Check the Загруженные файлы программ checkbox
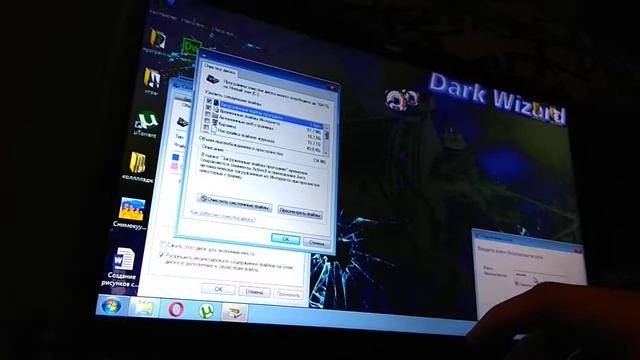 [x=209, y=101]
